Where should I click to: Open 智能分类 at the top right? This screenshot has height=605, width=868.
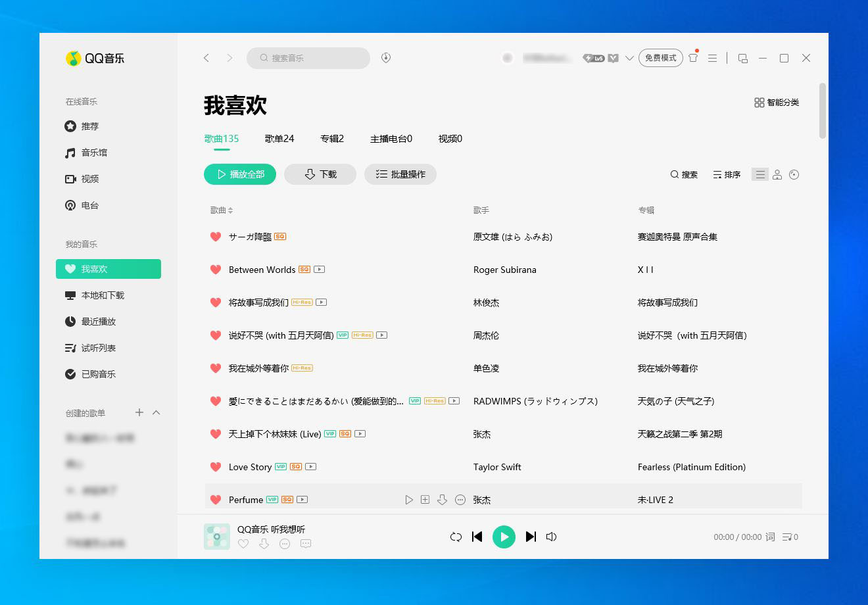(x=776, y=103)
